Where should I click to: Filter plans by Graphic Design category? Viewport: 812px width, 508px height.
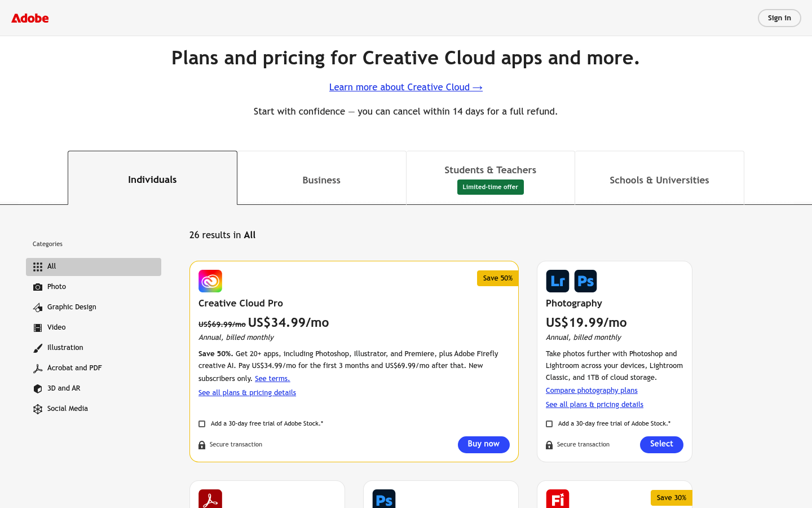tap(94, 308)
